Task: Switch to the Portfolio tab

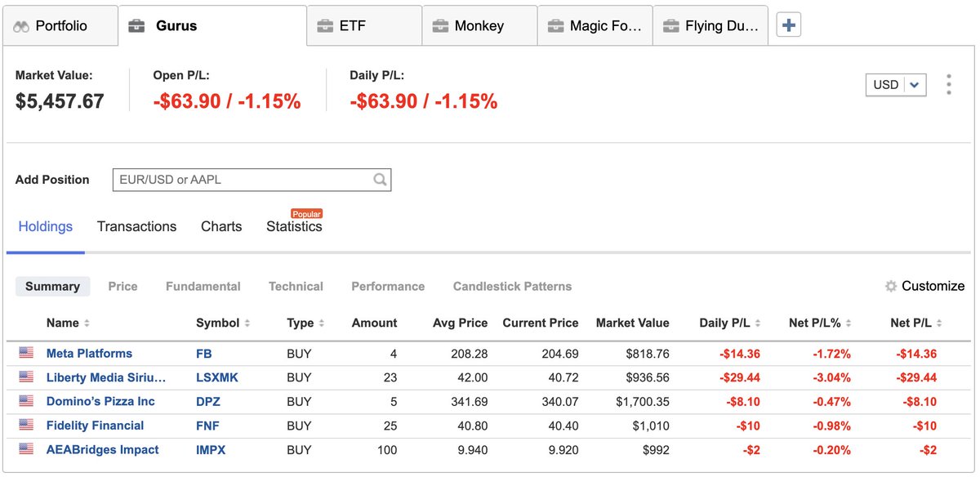Action: tap(61, 26)
